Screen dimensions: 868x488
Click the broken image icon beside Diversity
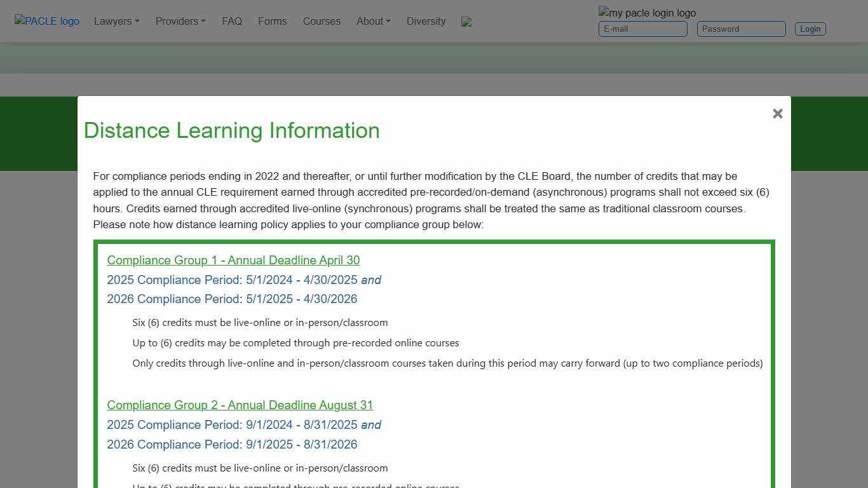point(466,22)
